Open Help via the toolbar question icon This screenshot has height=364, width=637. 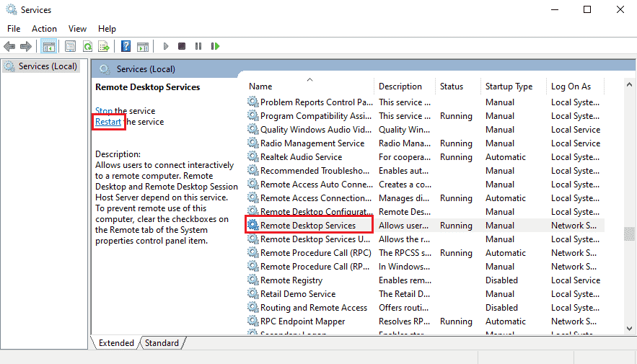click(x=126, y=47)
